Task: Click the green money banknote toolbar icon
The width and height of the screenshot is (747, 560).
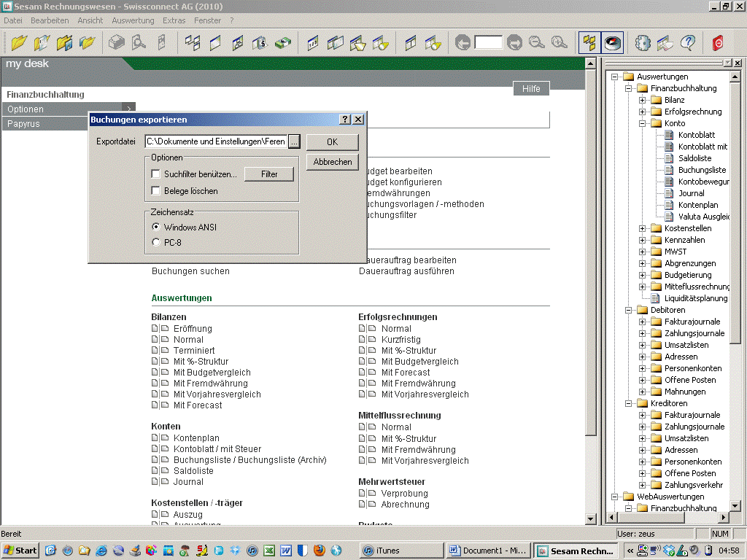Action: 283,43
